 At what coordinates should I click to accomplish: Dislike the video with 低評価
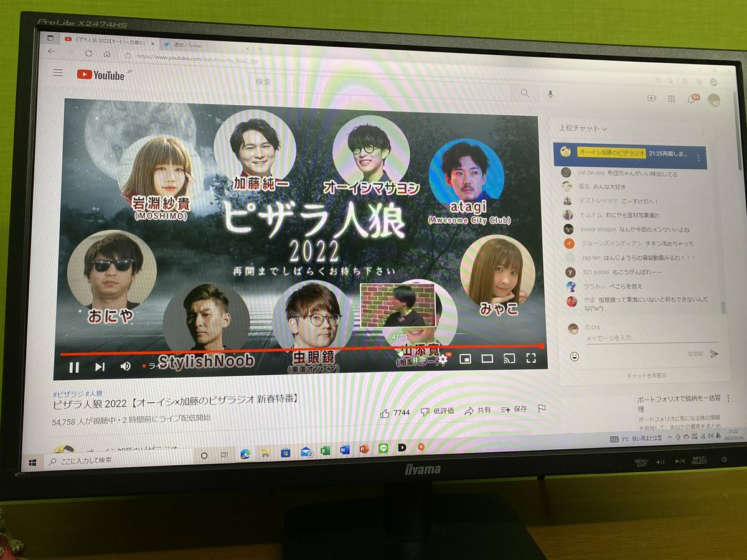(437, 411)
